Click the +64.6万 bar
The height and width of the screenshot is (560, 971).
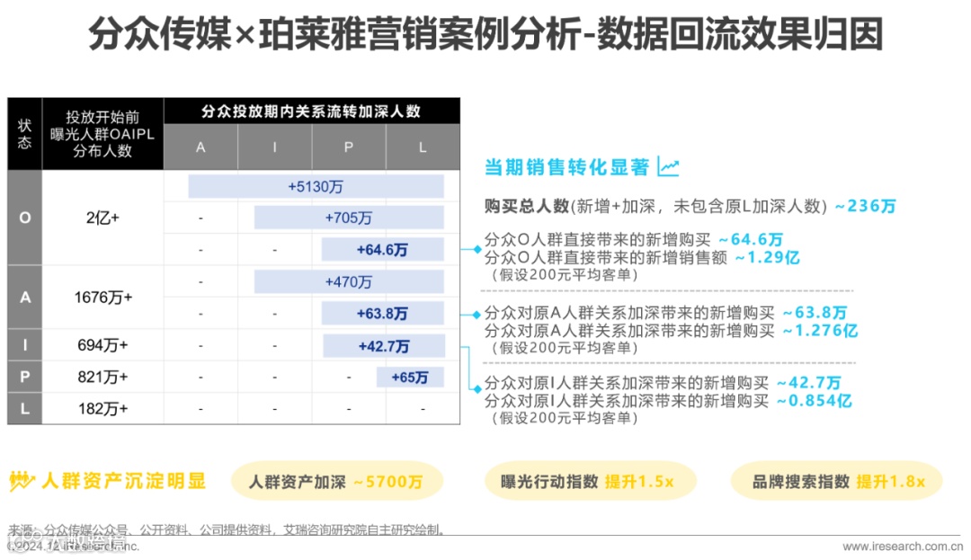382,249
